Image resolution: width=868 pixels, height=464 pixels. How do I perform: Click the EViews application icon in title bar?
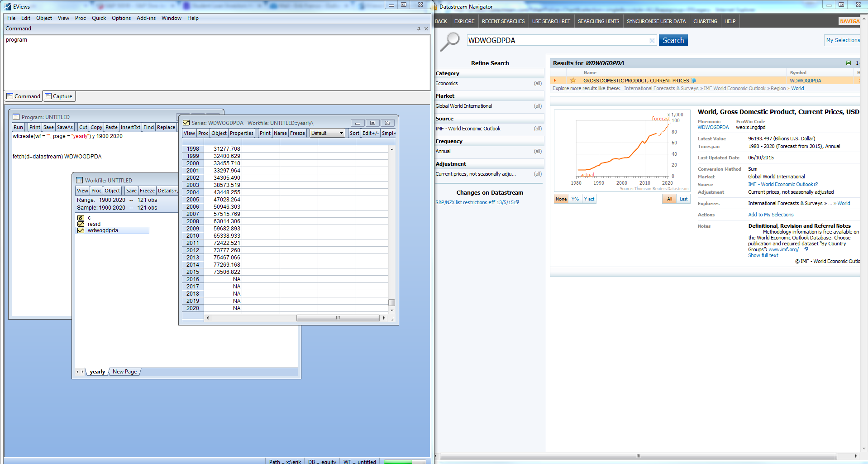(8, 6)
